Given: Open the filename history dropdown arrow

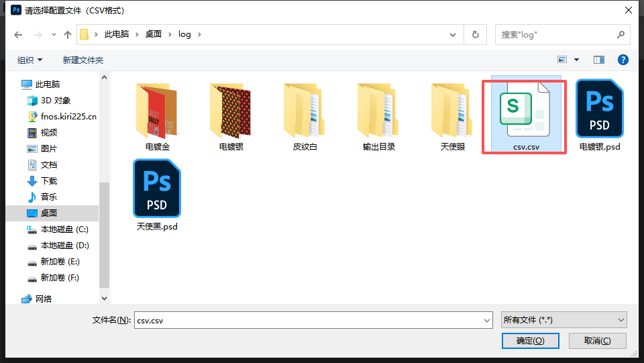Looking at the screenshot, I should [x=487, y=321].
